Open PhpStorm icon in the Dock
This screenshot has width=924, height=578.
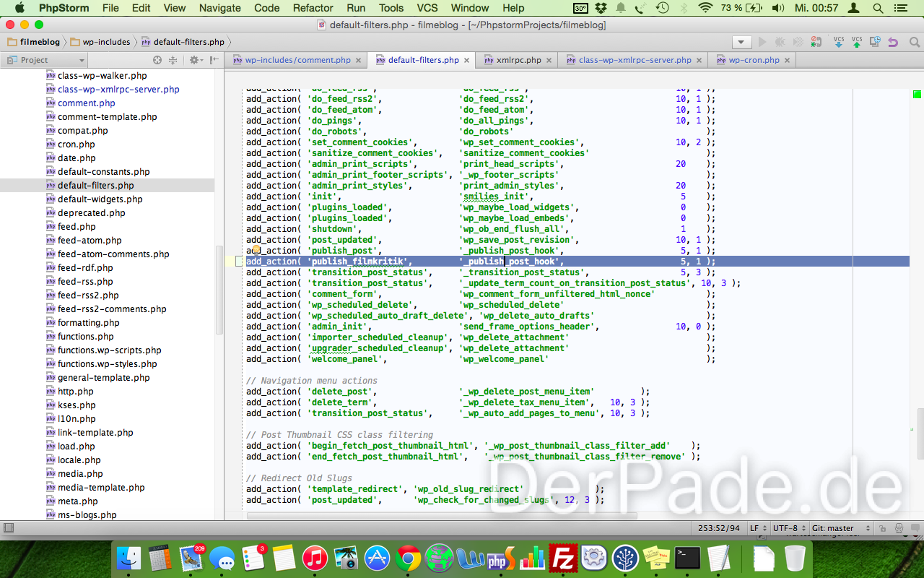(500, 558)
